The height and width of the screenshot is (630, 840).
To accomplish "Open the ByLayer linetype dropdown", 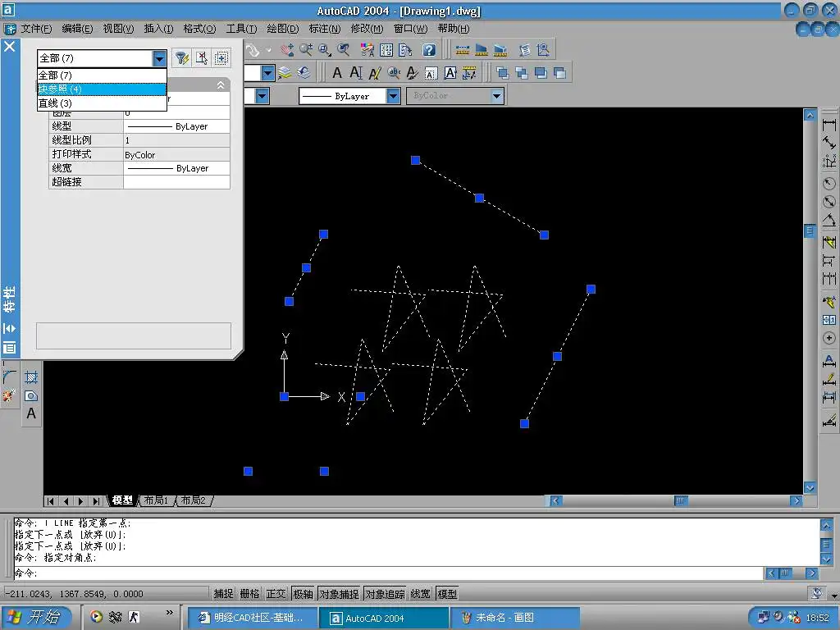I will click(394, 96).
